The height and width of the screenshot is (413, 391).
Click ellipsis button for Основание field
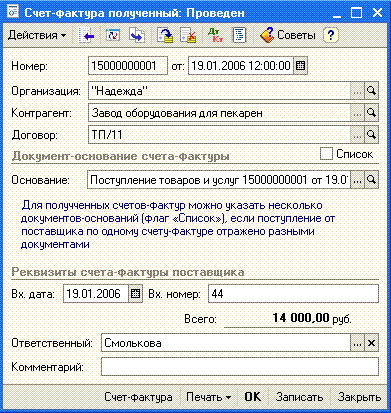357,180
